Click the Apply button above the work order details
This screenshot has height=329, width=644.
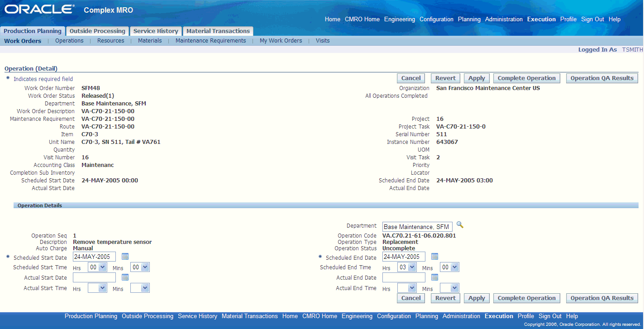(477, 78)
